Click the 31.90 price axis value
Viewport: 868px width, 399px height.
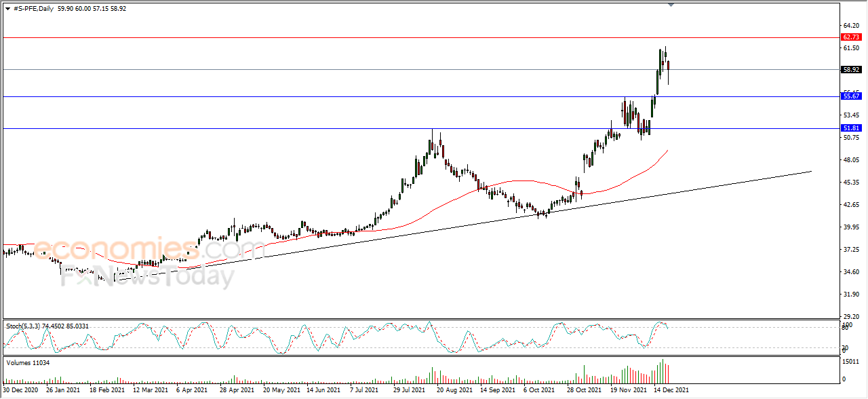coord(851,294)
